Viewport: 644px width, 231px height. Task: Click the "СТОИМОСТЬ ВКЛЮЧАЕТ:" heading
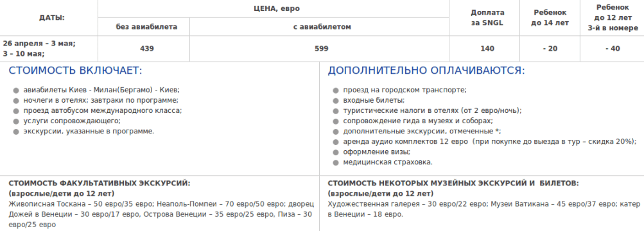[x=75, y=71]
